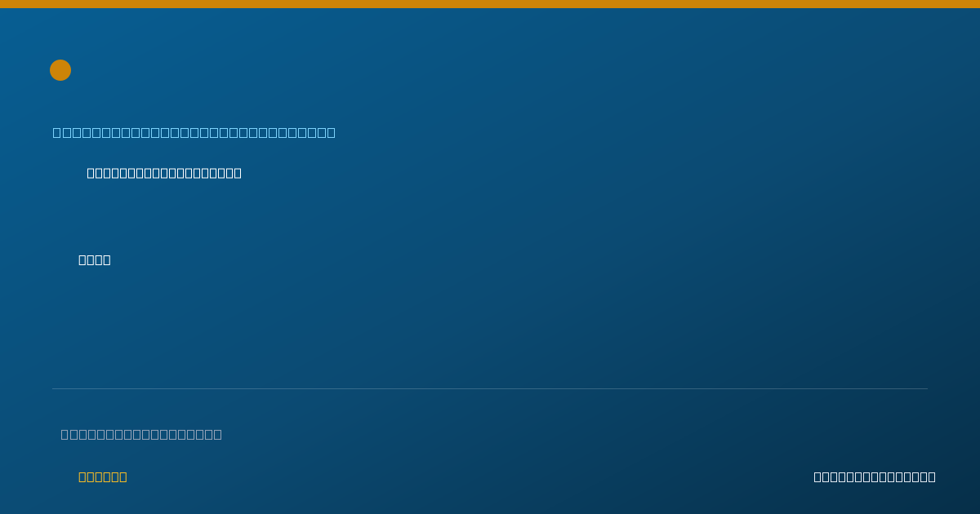The height and width of the screenshot is (514, 980).
Task: Click the orange circle icon
Action: tap(60, 70)
